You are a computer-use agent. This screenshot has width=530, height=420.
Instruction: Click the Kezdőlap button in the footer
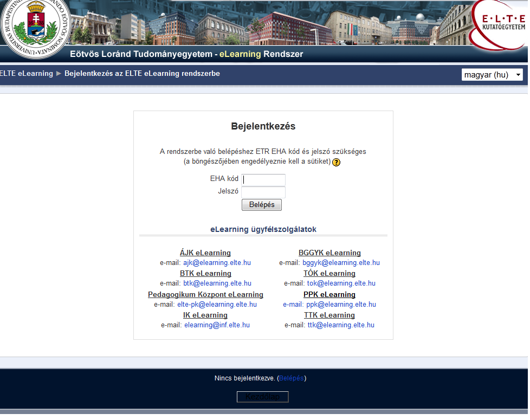263,397
